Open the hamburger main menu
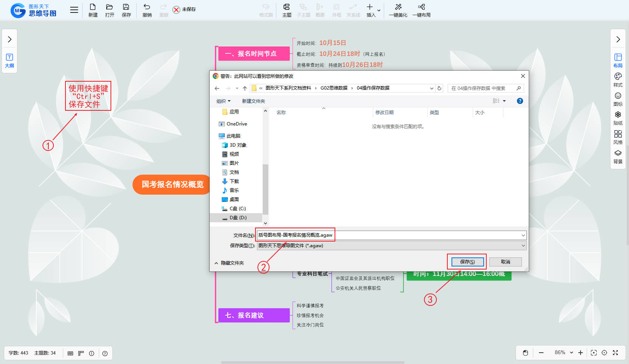This screenshot has height=364, width=629. (74, 10)
